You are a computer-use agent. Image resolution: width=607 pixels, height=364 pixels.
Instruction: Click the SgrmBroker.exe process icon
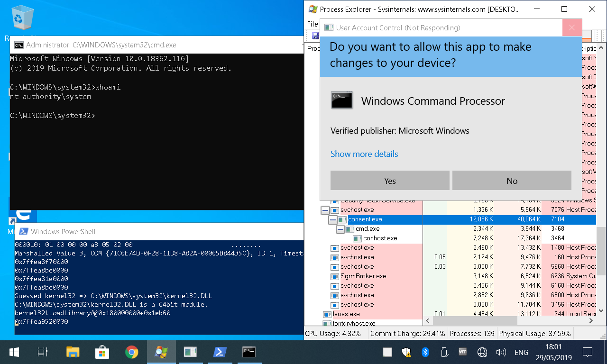(x=335, y=276)
